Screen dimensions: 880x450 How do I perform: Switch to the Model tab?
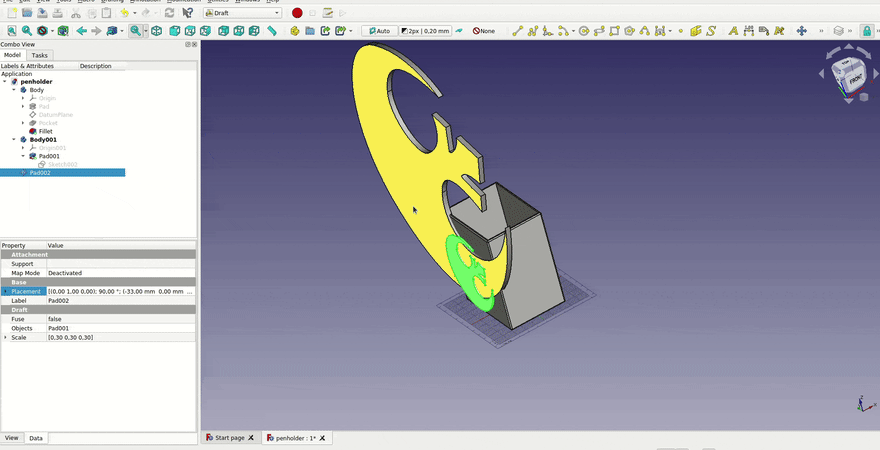pyautogui.click(x=12, y=55)
